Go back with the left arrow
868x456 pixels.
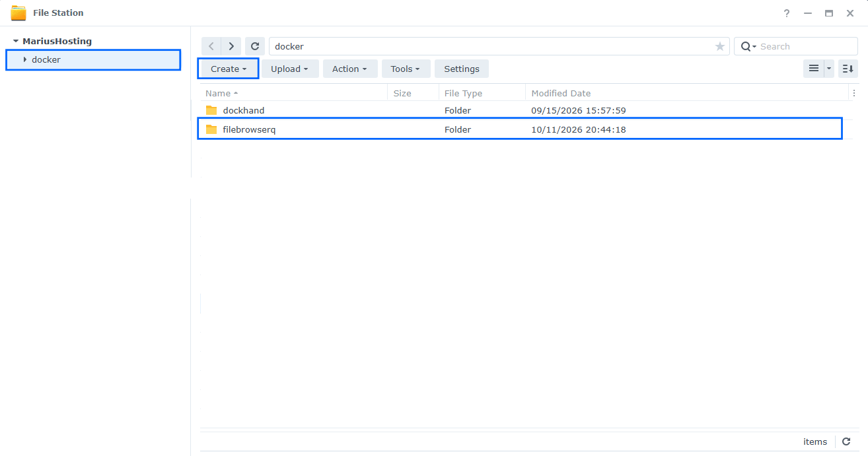[x=211, y=46]
